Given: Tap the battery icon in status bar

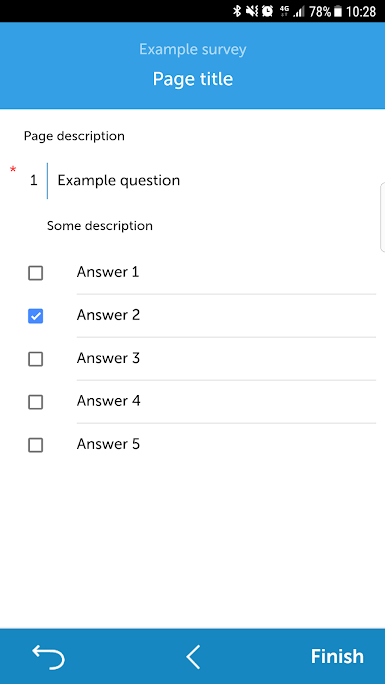Looking at the screenshot, I should coord(338,11).
